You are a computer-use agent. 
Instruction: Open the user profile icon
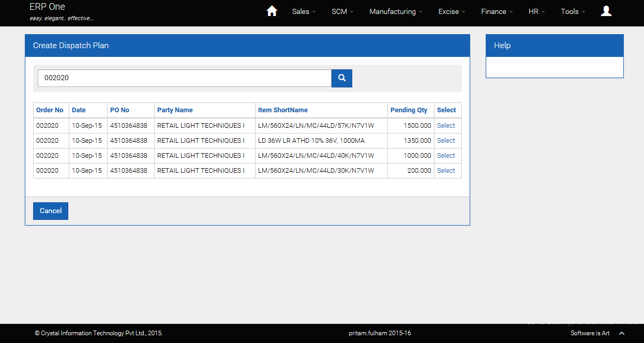click(606, 11)
